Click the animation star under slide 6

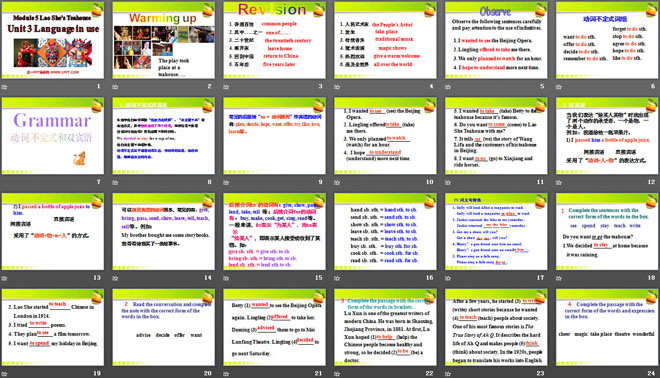point(559,87)
